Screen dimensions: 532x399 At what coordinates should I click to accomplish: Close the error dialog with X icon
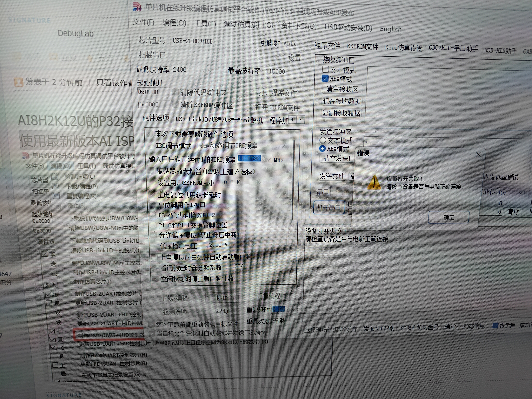478,154
